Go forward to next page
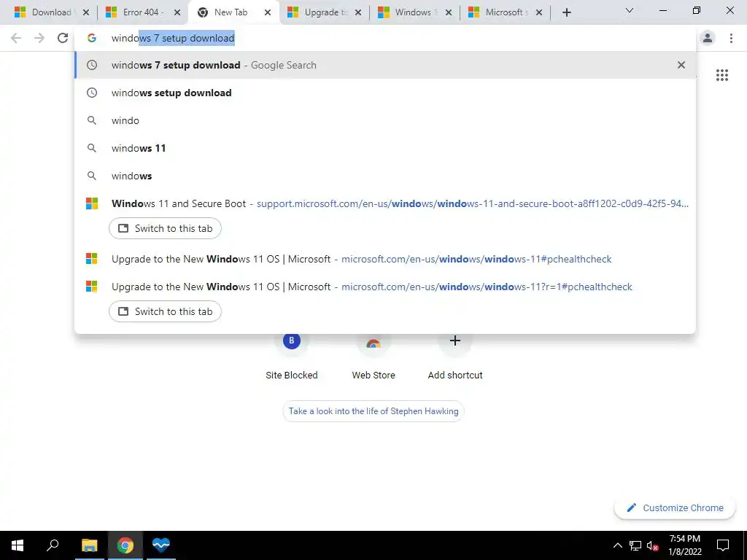Viewport: 747px width, 560px height. pyautogui.click(x=39, y=38)
